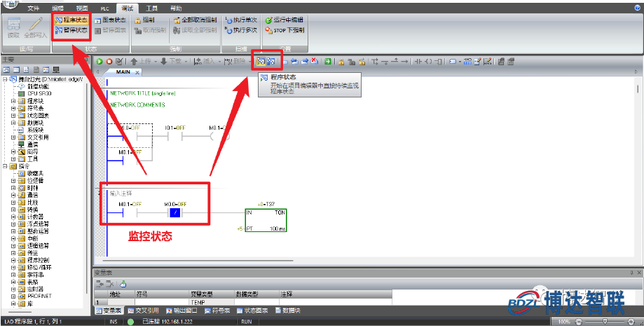This screenshot has height=326, width=644.
Task: Click the green arrow icon in toolbar
Action: coord(328,62)
